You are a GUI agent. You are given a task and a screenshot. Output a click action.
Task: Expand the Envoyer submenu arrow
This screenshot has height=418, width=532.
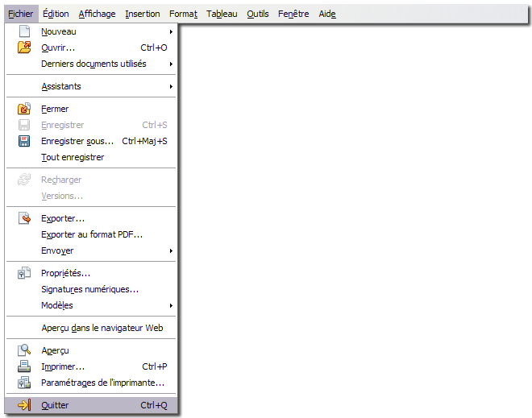click(171, 250)
